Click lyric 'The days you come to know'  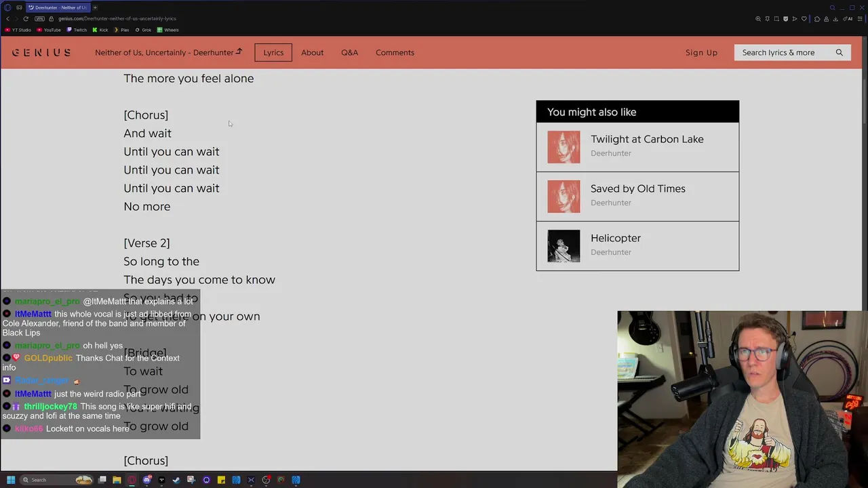tap(199, 279)
